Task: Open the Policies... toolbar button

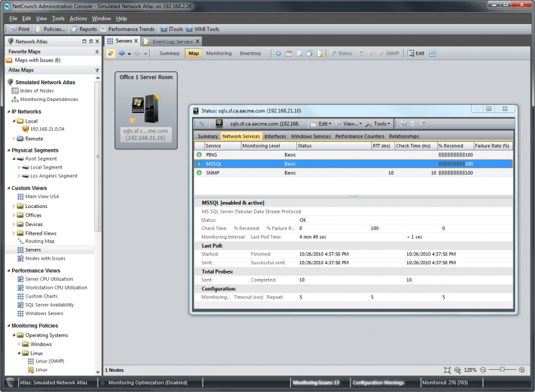Action: pyautogui.click(x=51, y=29)
